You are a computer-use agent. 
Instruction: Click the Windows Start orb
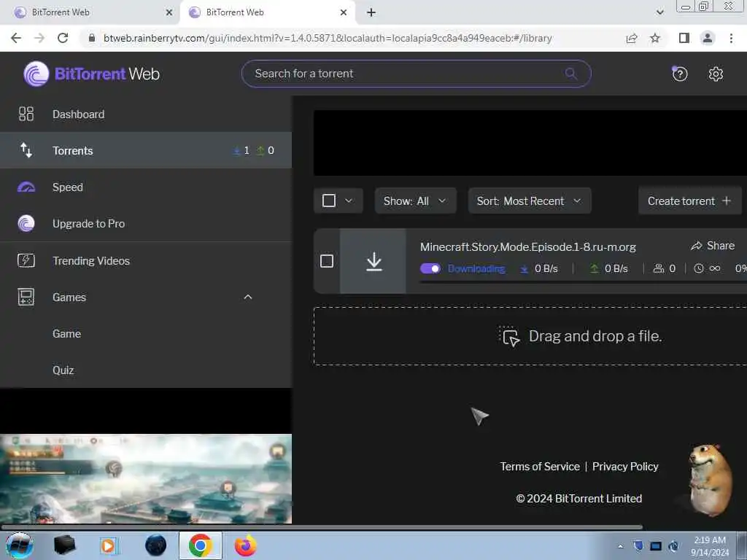tap(20, 545)
